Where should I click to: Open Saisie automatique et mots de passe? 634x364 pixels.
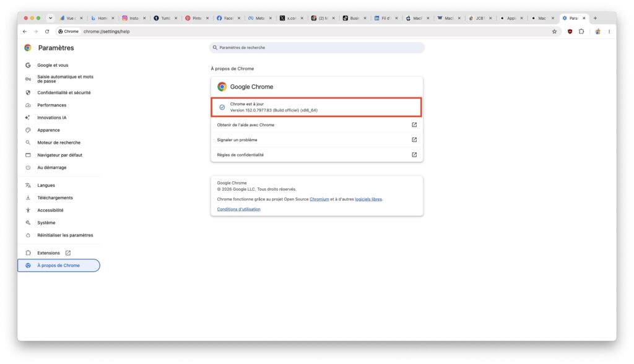click(65, 79)
